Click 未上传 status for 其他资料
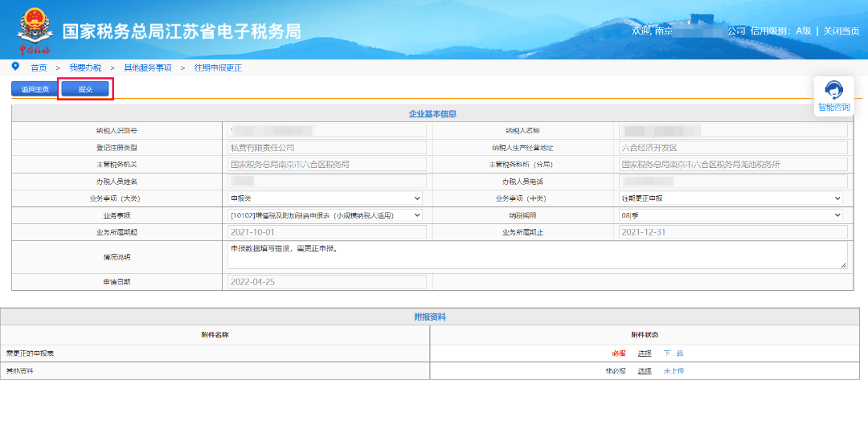 (674, 371)
